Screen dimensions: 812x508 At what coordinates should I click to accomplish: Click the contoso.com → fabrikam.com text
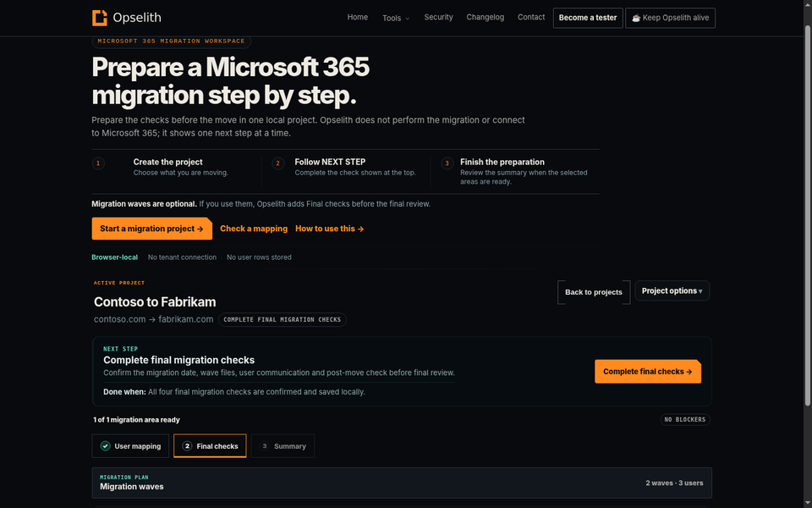153,319
